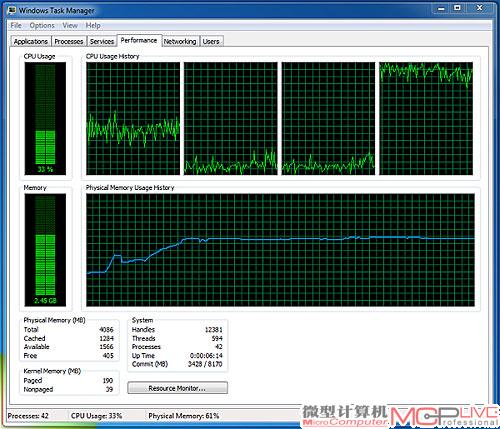This screenshot has height=429, width=500.
Task: Click the fourth CPU core history graph
Action: pos(426,118)
